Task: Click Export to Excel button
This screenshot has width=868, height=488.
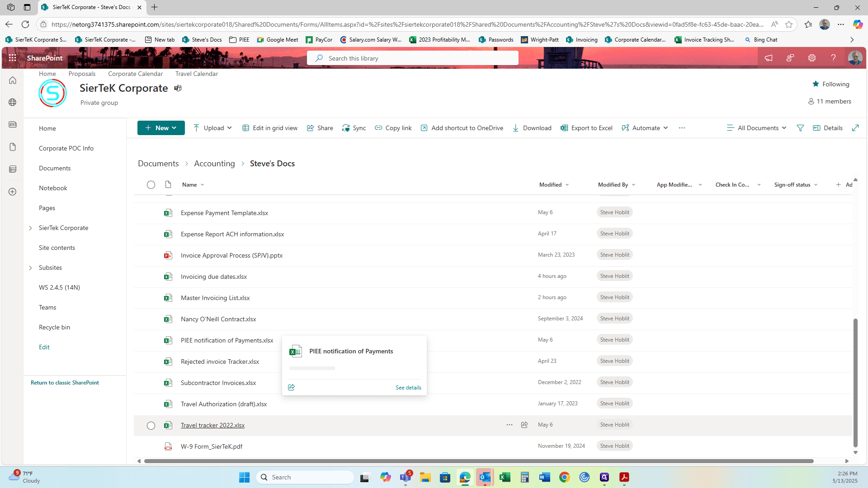Action: pyautogui.click(x=586, y=128)
